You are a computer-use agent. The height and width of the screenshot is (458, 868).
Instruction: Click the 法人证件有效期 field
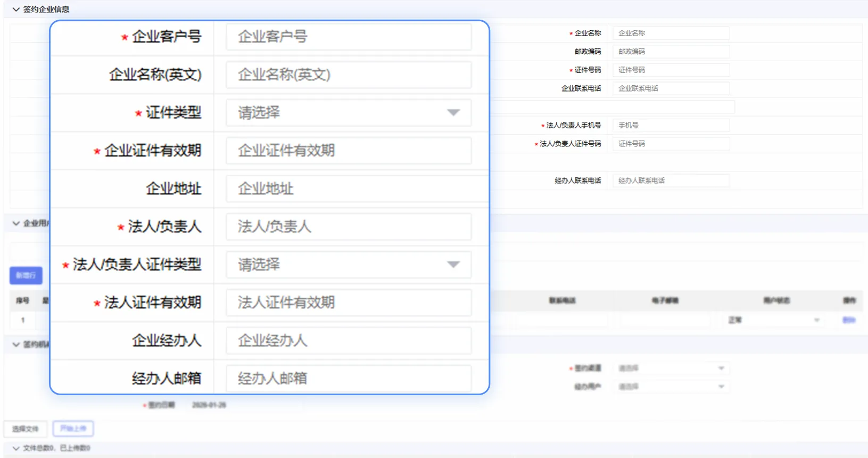click(348, 302)
